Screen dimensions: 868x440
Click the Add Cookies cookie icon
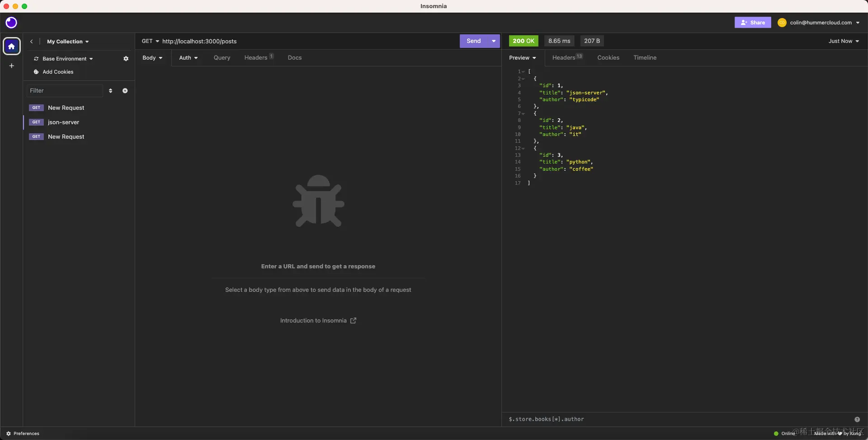(x=36, y=72)
